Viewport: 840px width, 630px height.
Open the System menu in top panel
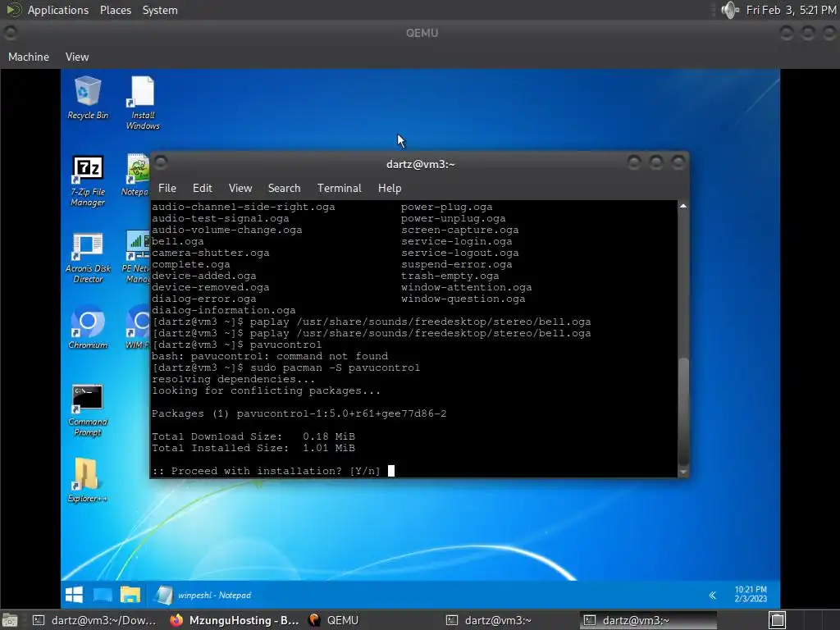160,10
